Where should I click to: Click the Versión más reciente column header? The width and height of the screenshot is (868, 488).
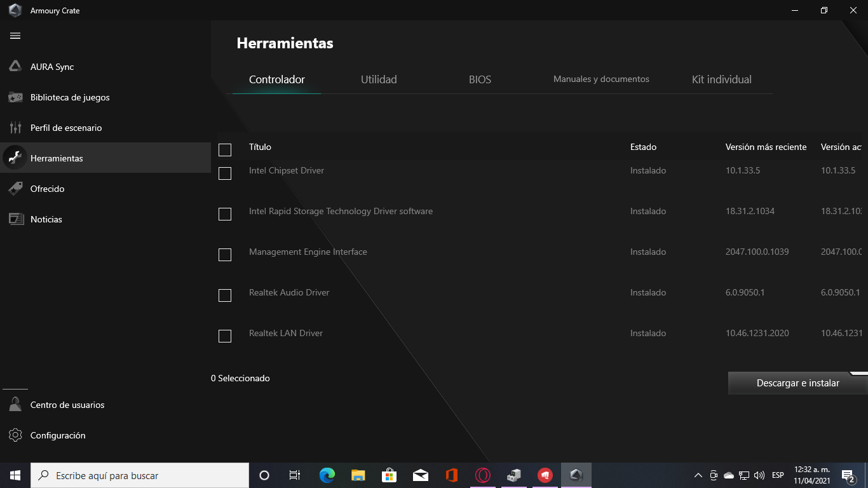(x=766, y=147)
